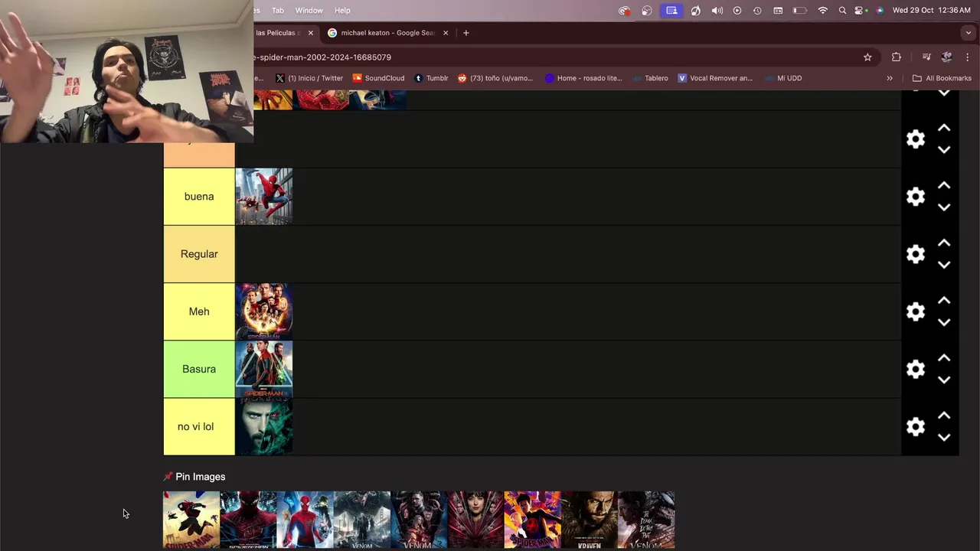The height and width of the screenshot is (551, 980).
Task: Open the Tablero bookmark
Action: [x=650, y=78]
